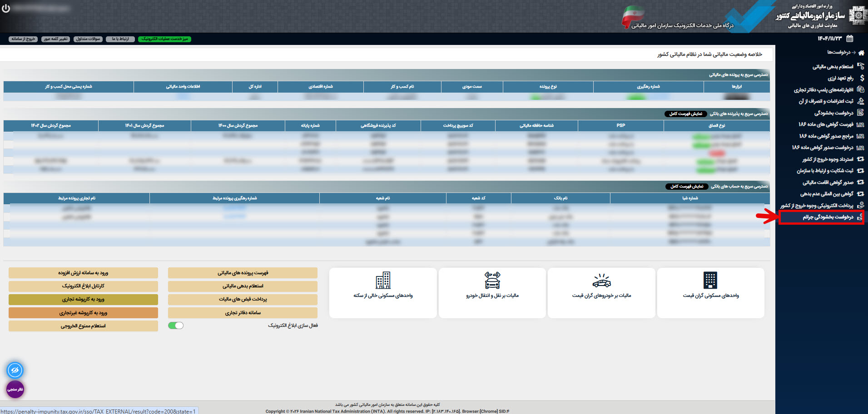Click the luxury residential units building icon
This screenshot has width=868, height=414.
coord(710,281)
